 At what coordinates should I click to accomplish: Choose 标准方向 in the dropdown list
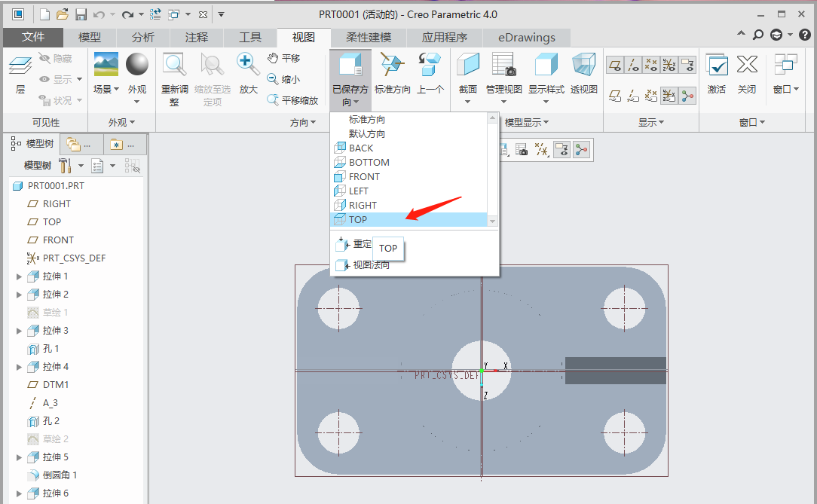point(409,120)
